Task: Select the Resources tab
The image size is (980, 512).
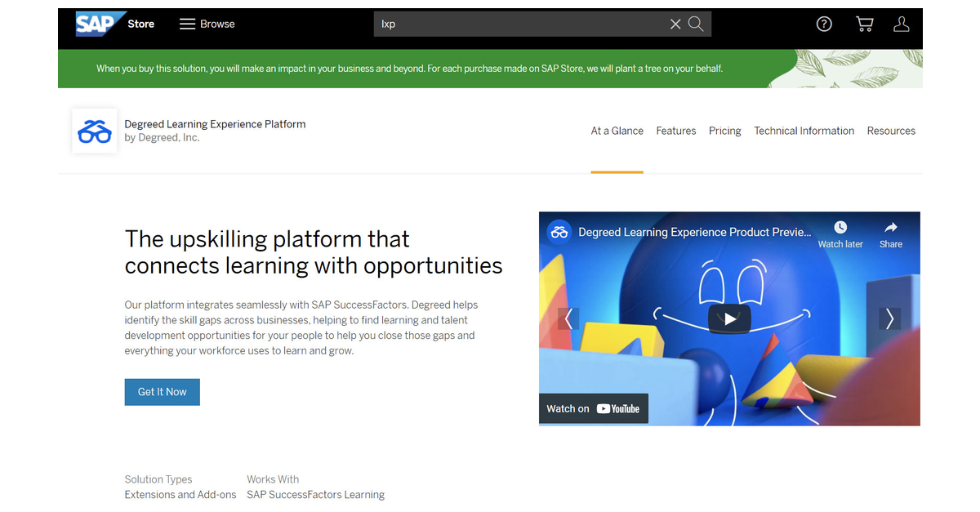Action: click(890, 131)
